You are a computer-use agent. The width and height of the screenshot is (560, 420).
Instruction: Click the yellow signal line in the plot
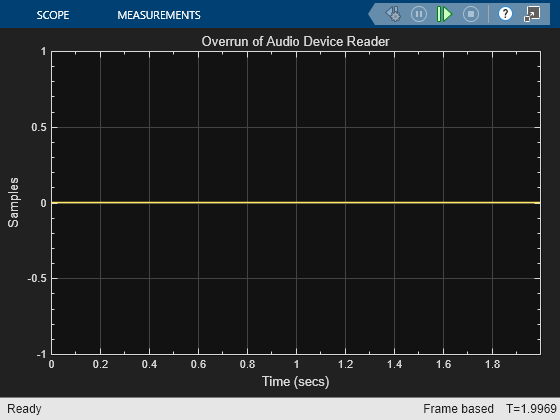coord(296,202)
